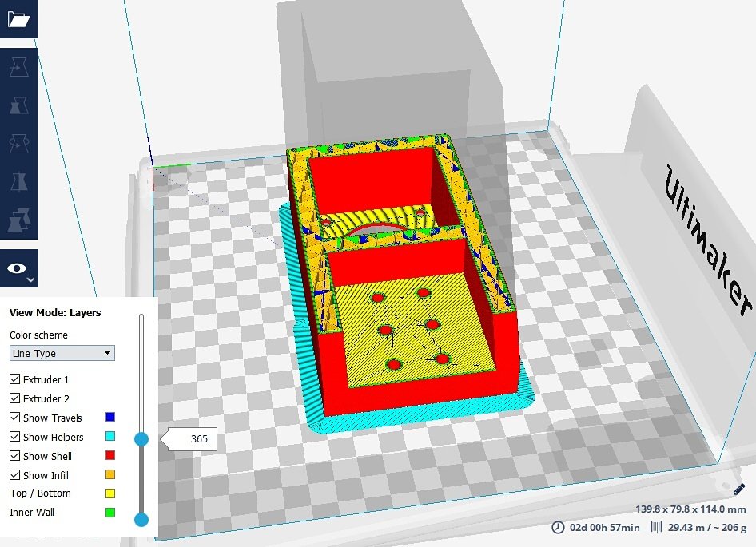Click the View Mode: Layers heading
756x547 pixels.
pos(55,313)
